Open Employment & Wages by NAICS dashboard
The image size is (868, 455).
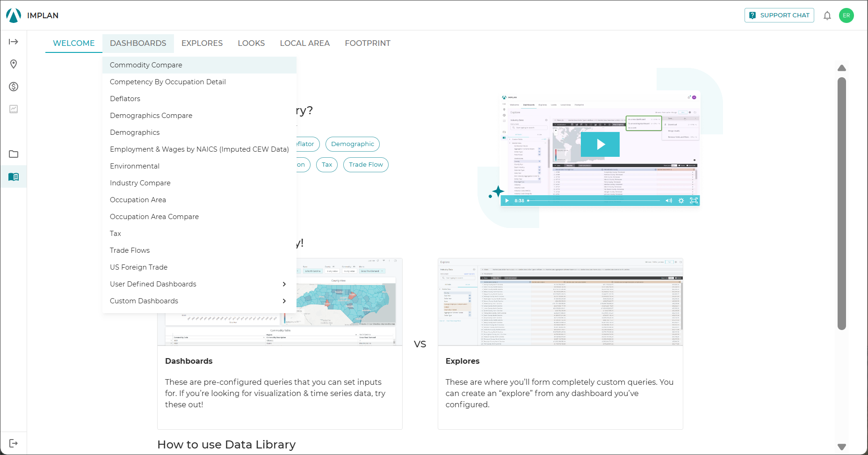tap(199, 149)
